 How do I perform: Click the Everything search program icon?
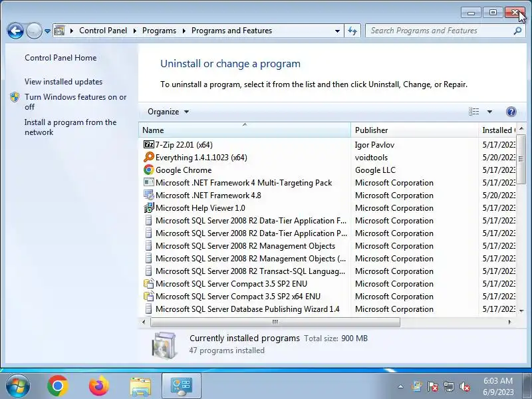(148, 158)
